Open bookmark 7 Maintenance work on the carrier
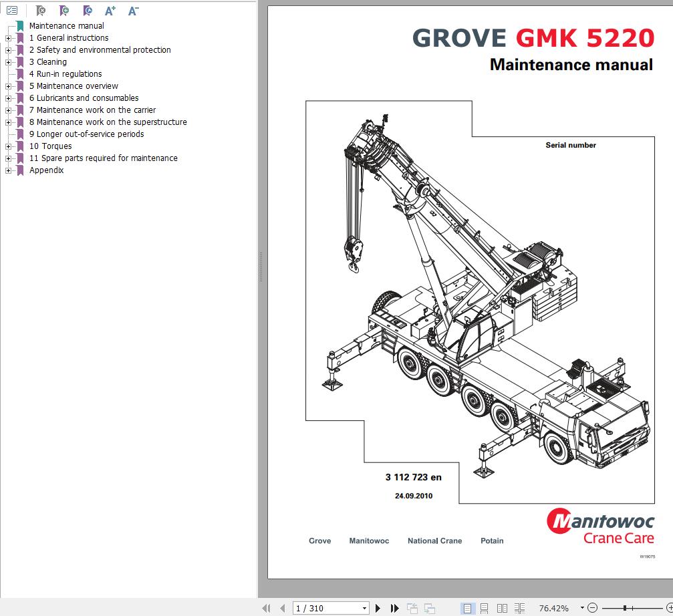 point(92,110)
